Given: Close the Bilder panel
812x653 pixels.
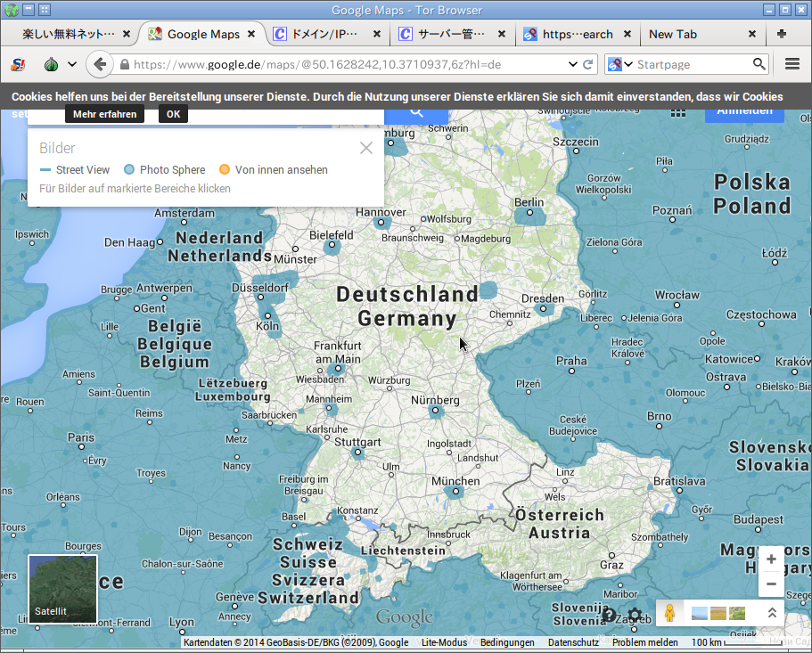Looking at the screenshot, I should point(366,148).
